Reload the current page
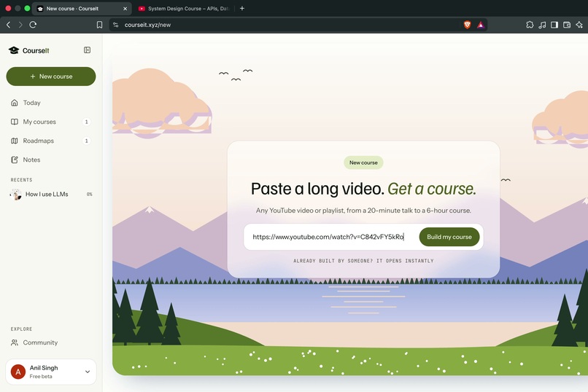This screenshot has height=392, width=588. tap(33, 25)
